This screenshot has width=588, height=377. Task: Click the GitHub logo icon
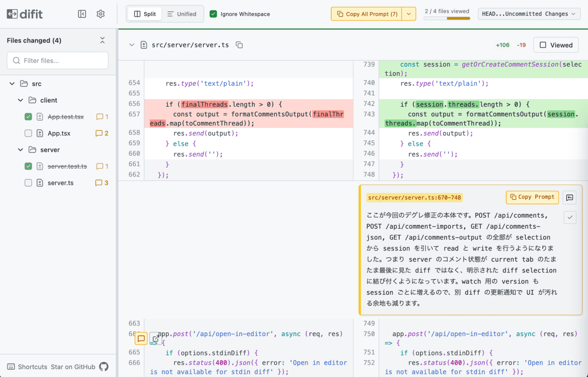pos(104,367)
